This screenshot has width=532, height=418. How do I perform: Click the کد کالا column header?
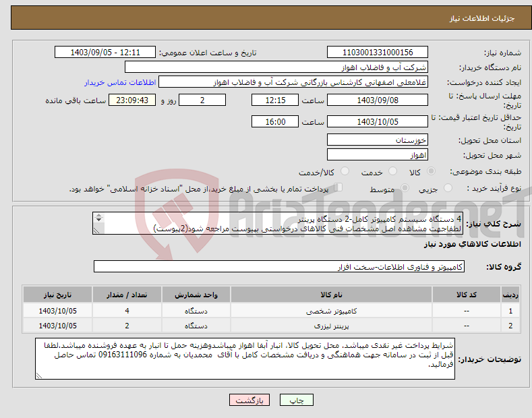coord(467,295)
